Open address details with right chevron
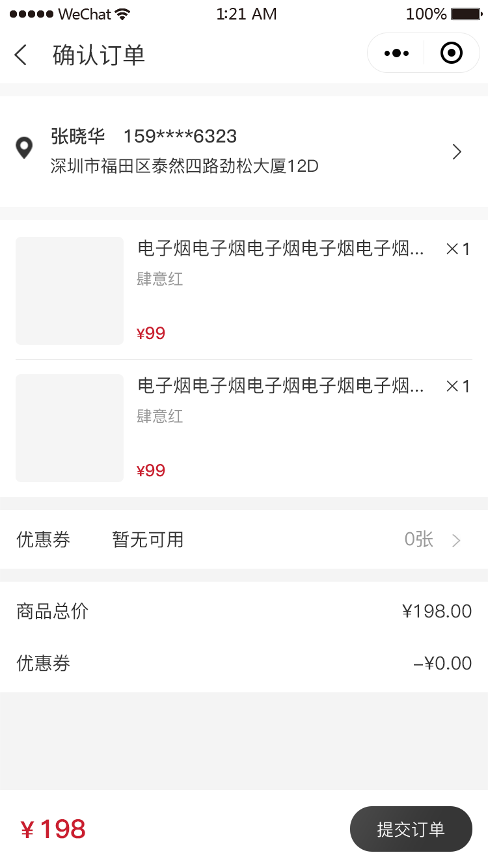Image resolution: width=488 pixels, height=868 pixels. (457, 152)
